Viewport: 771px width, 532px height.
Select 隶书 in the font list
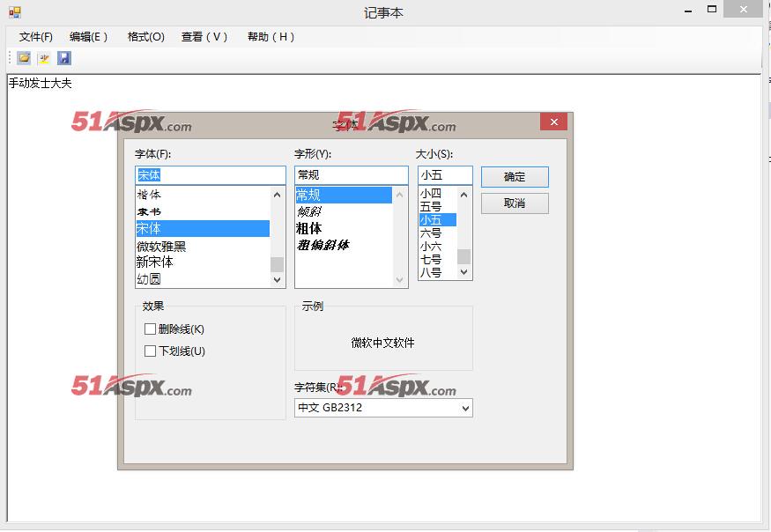203,212
